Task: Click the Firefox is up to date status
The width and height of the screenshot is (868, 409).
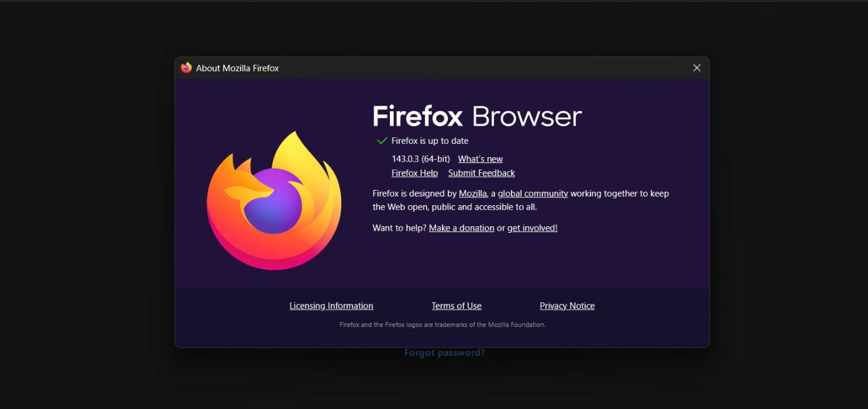Action: click(429, 141)
